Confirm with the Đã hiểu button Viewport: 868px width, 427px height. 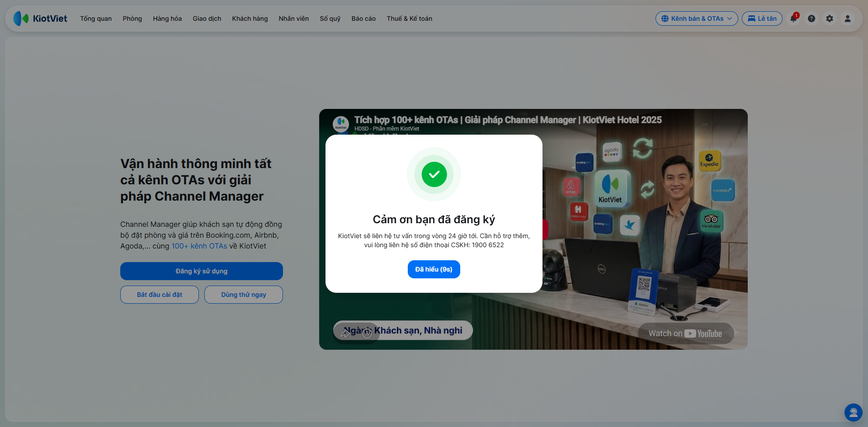[x=434, y=269]
